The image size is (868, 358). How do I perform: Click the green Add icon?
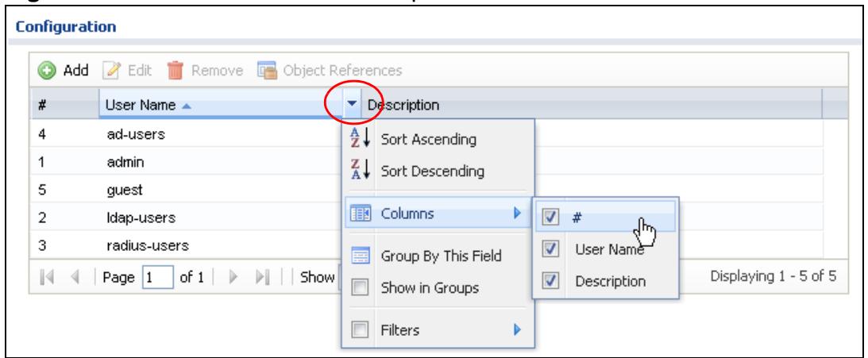coord(47,71)
